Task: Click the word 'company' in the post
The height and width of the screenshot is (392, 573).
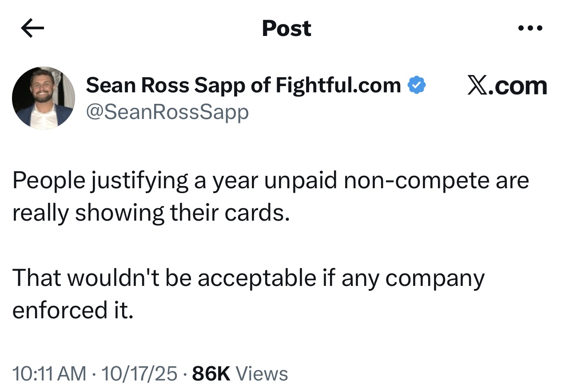Action: 435,278
